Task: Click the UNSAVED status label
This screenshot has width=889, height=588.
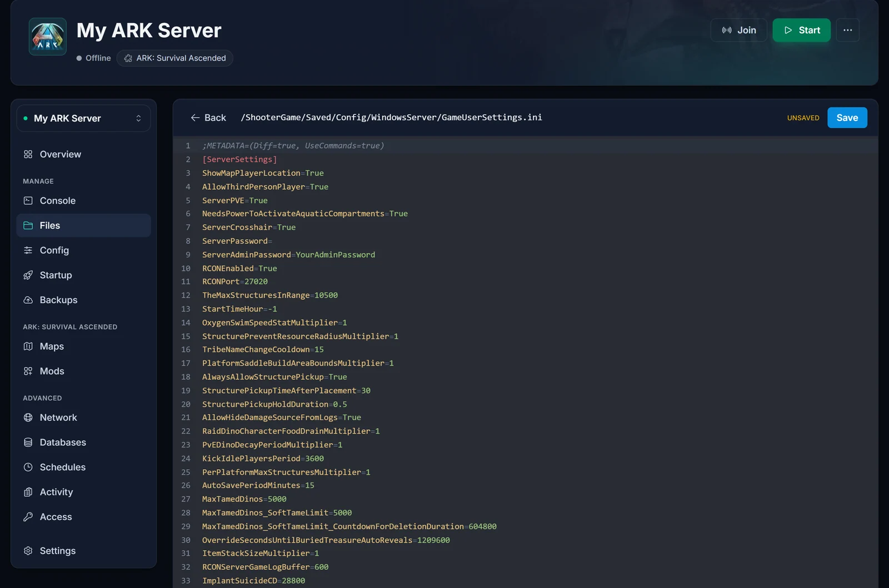Action: (x=803, y=118)
